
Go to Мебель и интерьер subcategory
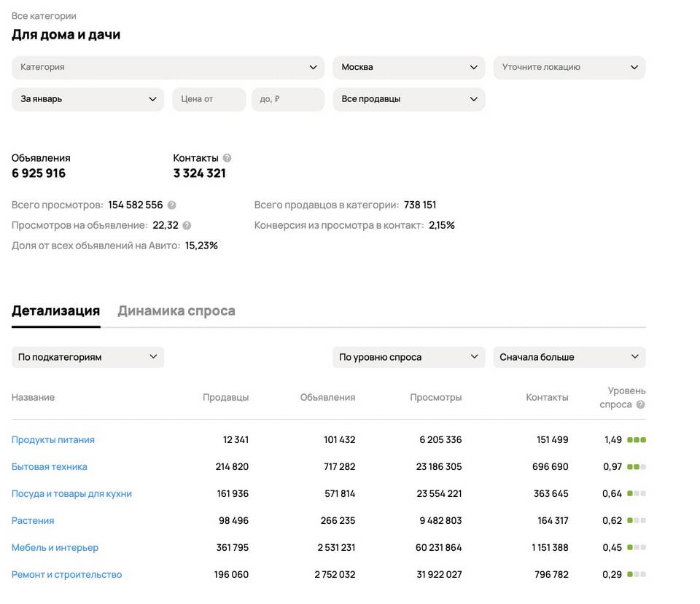click(x=55, y=548)
